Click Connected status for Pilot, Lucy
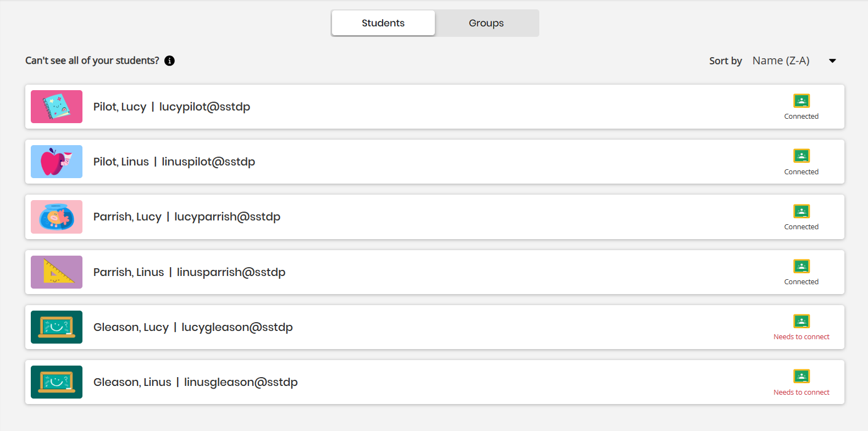 pos(801,117)
